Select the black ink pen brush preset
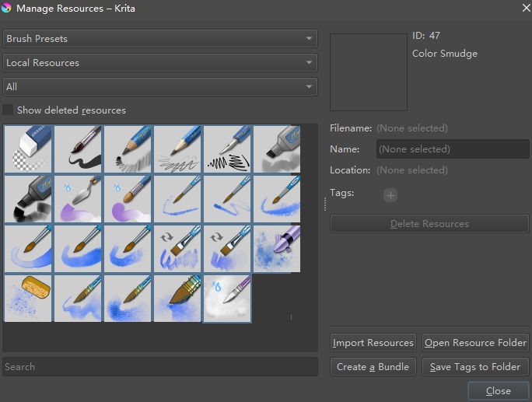 (78, 149)
